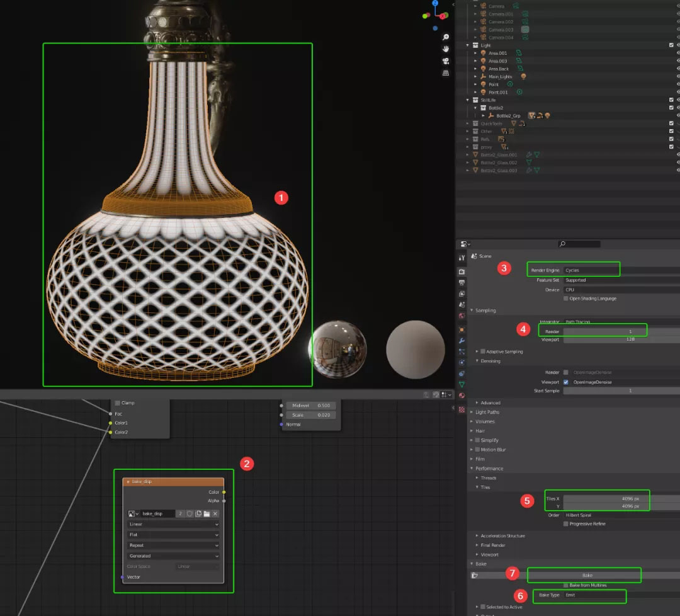Click the viewport zoom magnifier icon
Screen dimensions: 680x616
point(445,37)
